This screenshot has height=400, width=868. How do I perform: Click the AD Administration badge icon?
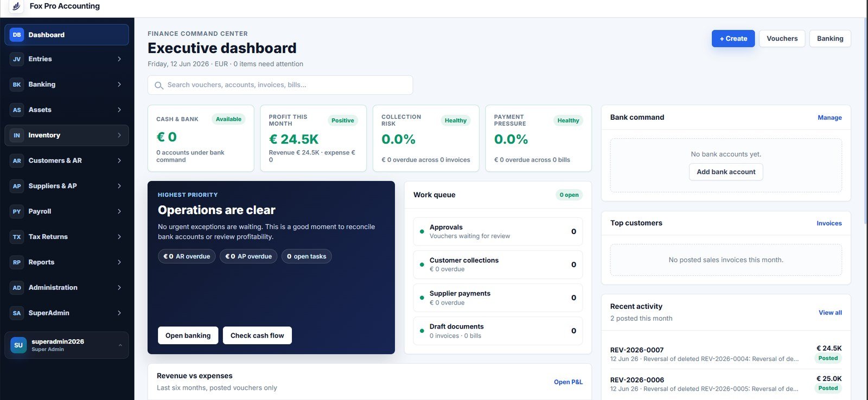17,288
